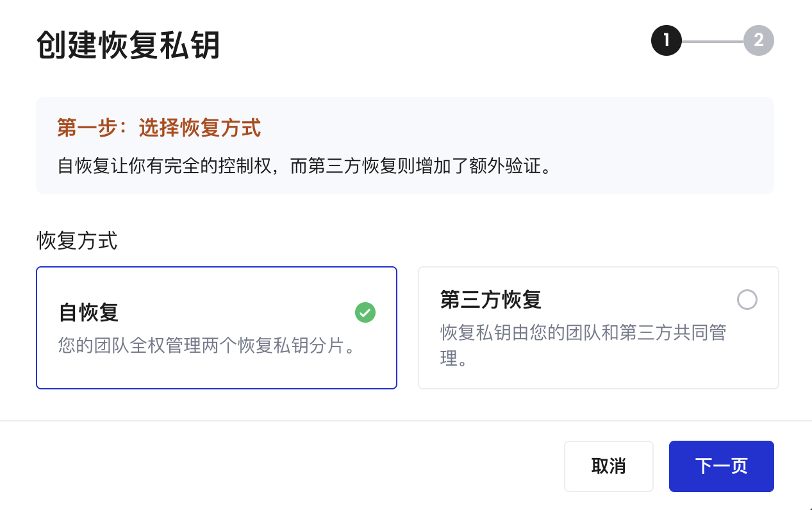Choose 第三方恢复 as the recovery method

(x=598, y=327)
